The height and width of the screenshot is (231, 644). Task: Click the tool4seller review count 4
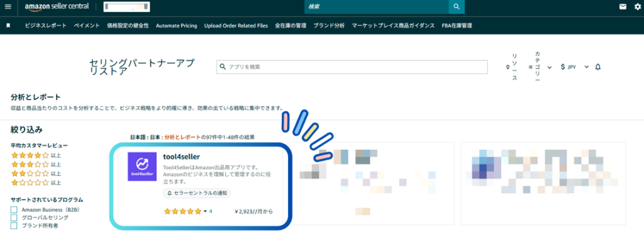[x=211, y=211]
